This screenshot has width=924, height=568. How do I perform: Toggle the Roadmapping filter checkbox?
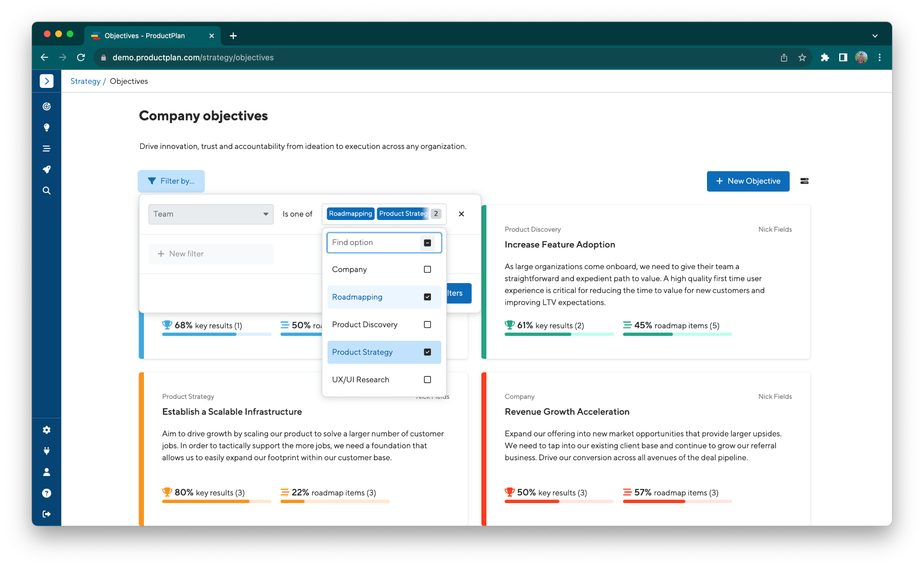pos(428,297)
